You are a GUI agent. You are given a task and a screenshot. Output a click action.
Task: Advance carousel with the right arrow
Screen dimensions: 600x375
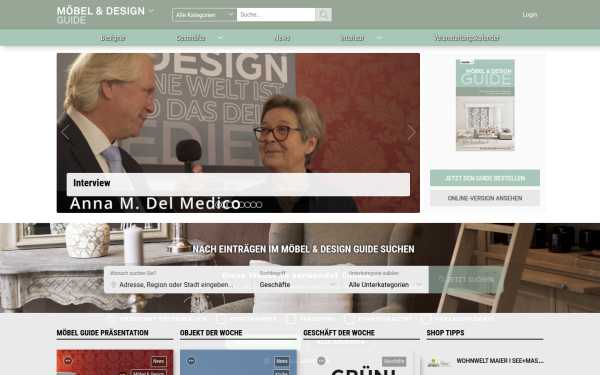[411, 132]
